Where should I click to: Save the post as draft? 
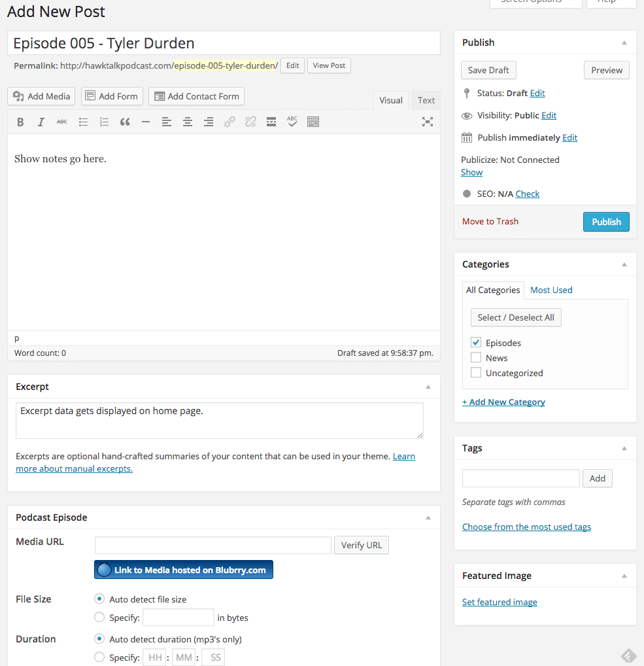click(488, 70)
